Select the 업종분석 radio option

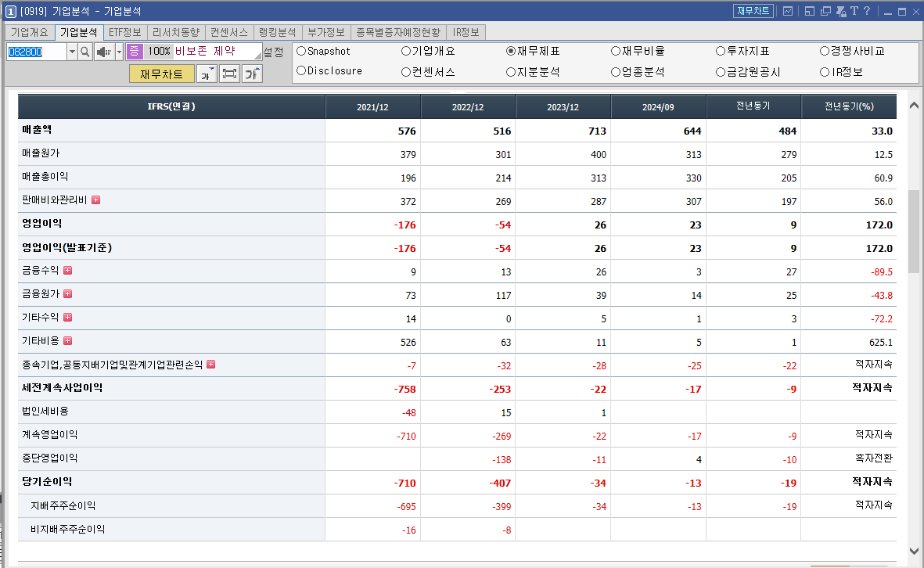[x=616, y=72]
